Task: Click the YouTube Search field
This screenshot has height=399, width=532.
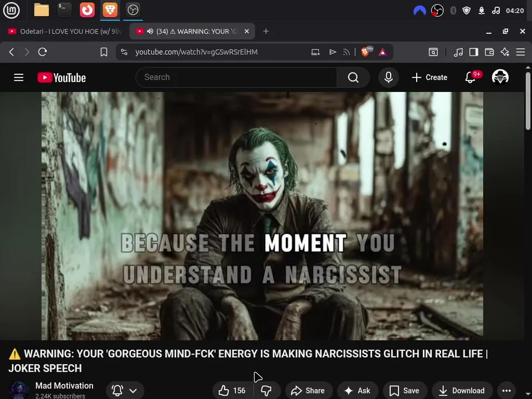Action: tap(236, 78)
